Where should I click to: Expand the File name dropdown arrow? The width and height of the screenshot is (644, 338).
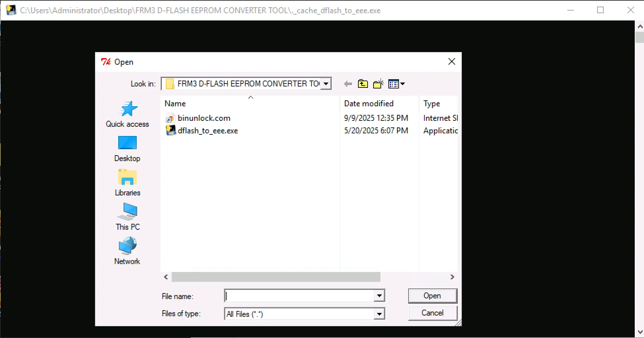pyautogui.click(x=379, y=296)
